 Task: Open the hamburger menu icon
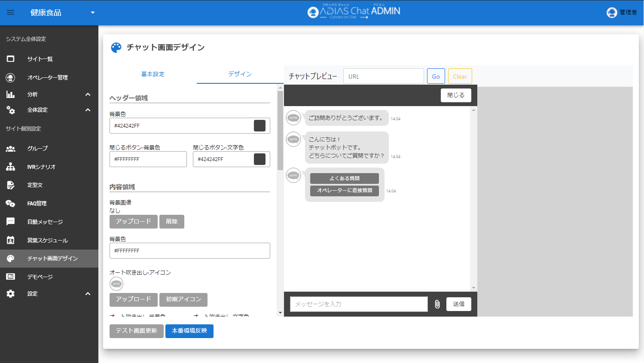(11, 12)
